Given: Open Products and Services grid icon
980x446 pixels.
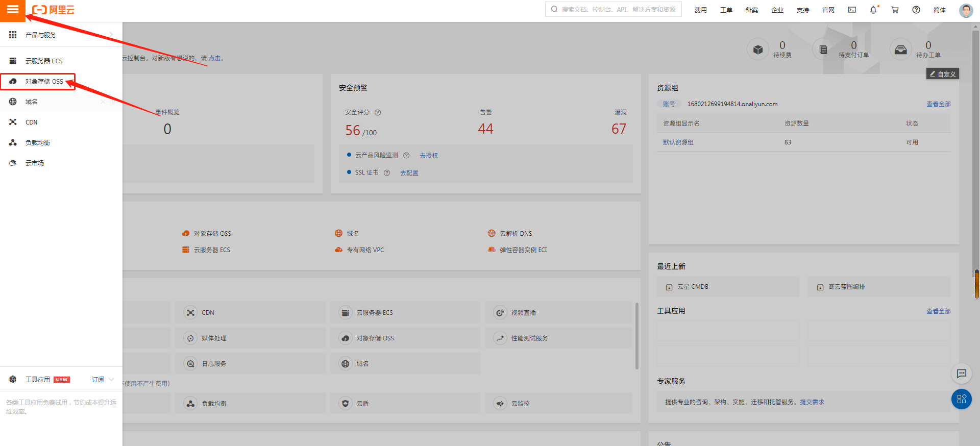Looking at the screenshot, I should click(13, 35).
